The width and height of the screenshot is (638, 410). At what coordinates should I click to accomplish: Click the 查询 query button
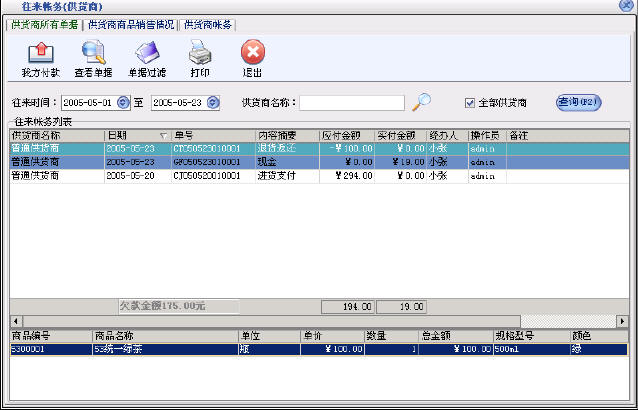click(x=577, y=101)
